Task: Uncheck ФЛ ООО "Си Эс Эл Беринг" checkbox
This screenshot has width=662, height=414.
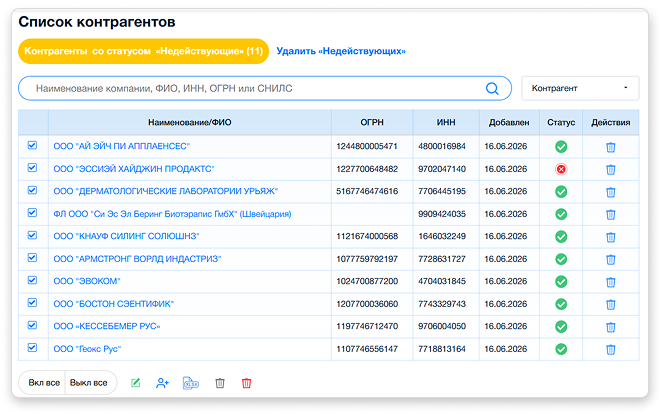Action: [x=32, y=213]
